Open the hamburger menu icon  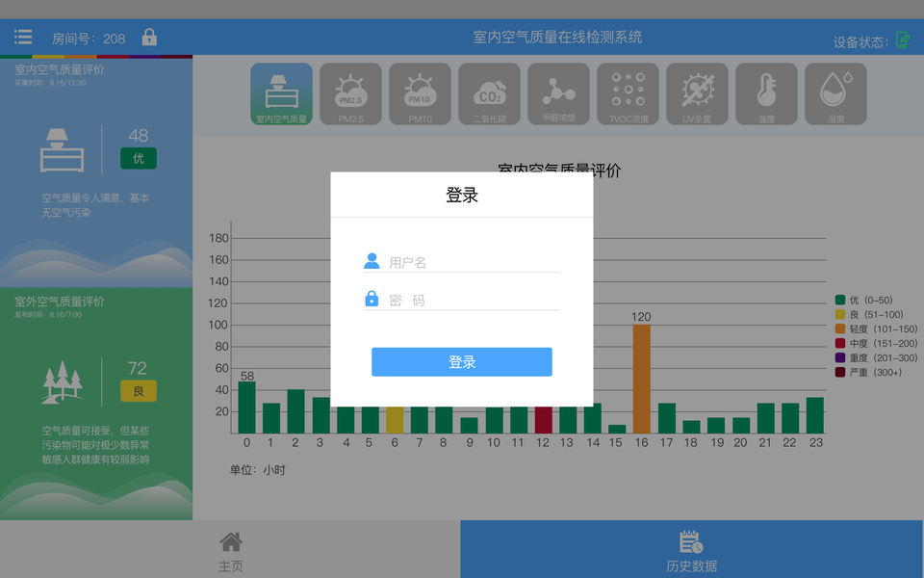click(23, 38)
